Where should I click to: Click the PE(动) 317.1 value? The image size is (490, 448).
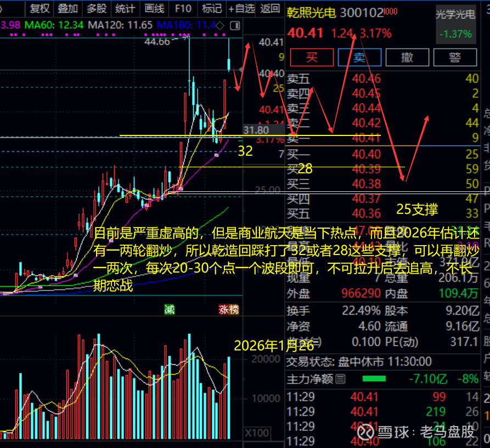click(x=464, y=342)
